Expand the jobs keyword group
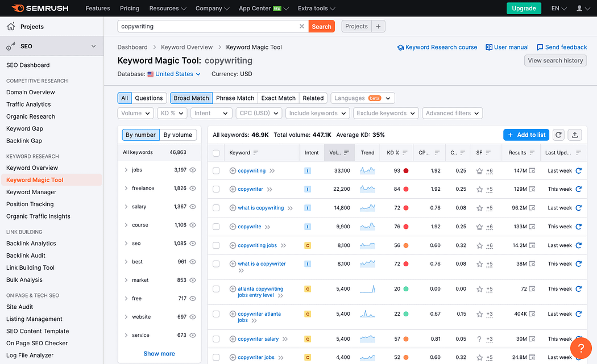 [x=126, y=170]
